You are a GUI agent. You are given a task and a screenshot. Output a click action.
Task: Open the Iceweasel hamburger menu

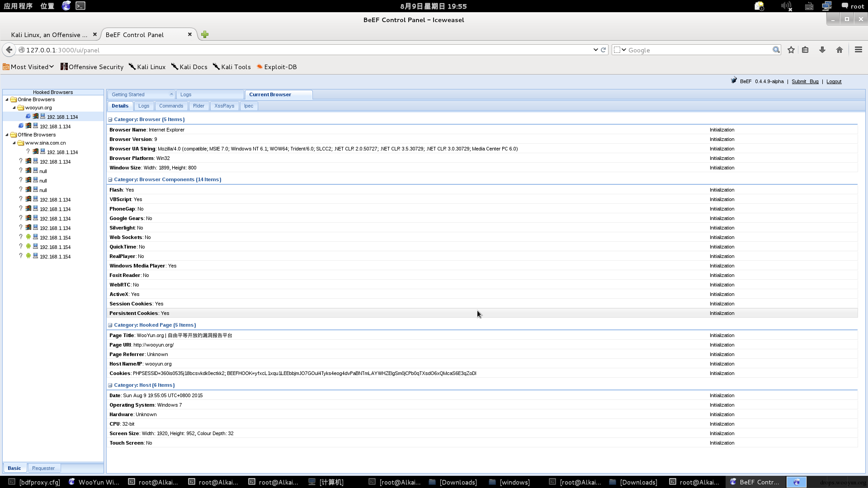pyautogui.click(x=859, y=50)
